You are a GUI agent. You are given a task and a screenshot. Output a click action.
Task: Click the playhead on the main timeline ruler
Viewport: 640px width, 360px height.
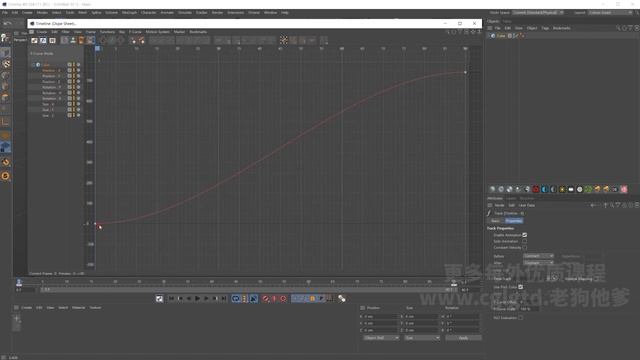tap(19, 282)
